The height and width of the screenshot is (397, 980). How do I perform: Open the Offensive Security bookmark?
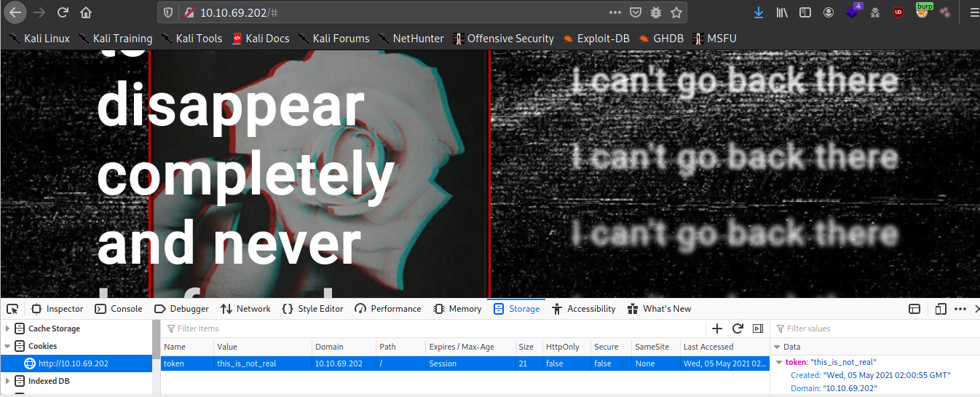(x=503, y=38)
